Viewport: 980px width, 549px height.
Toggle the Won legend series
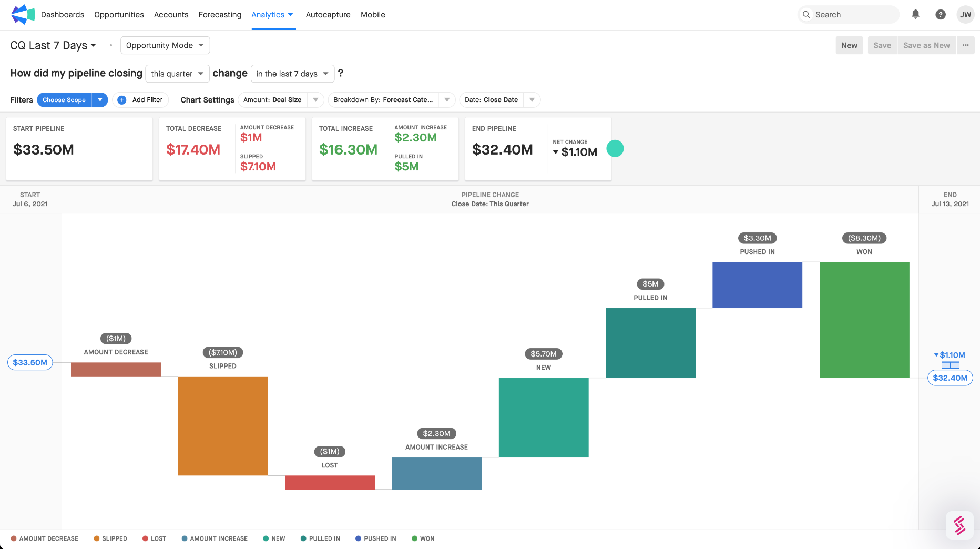pos(423,538)
